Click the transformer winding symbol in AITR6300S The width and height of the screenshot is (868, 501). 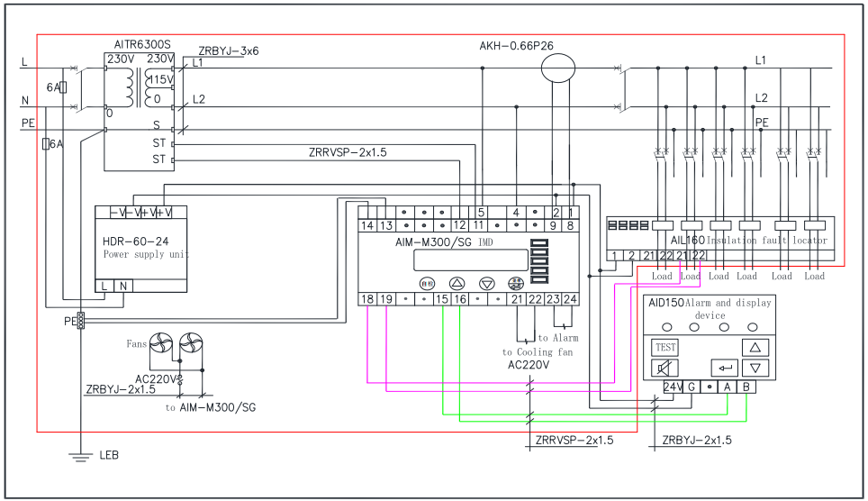tap(138, 88)
